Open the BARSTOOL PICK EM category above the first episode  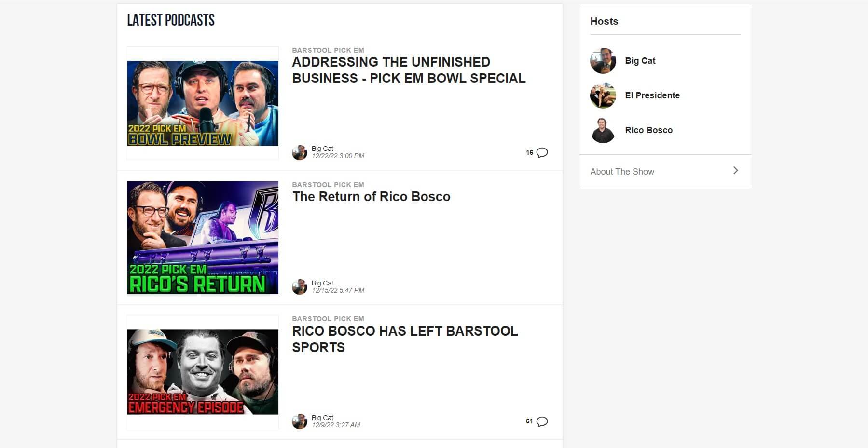point(328,50)
